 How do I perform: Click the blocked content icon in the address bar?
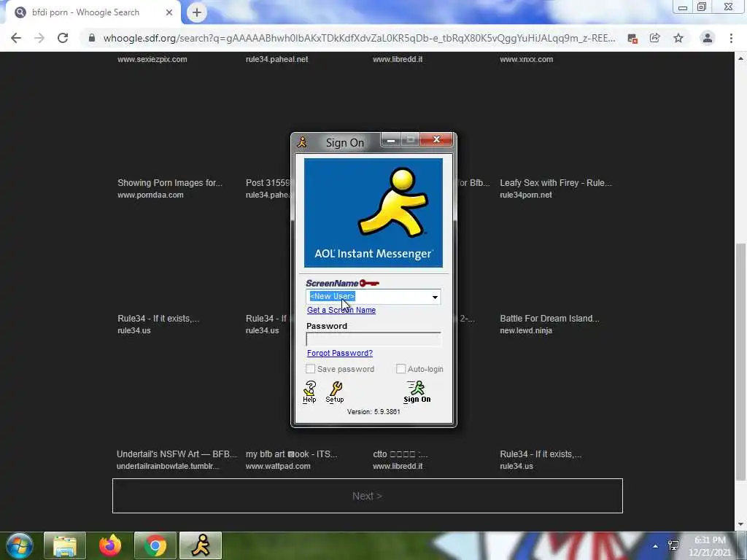click(x=632, y=38)
